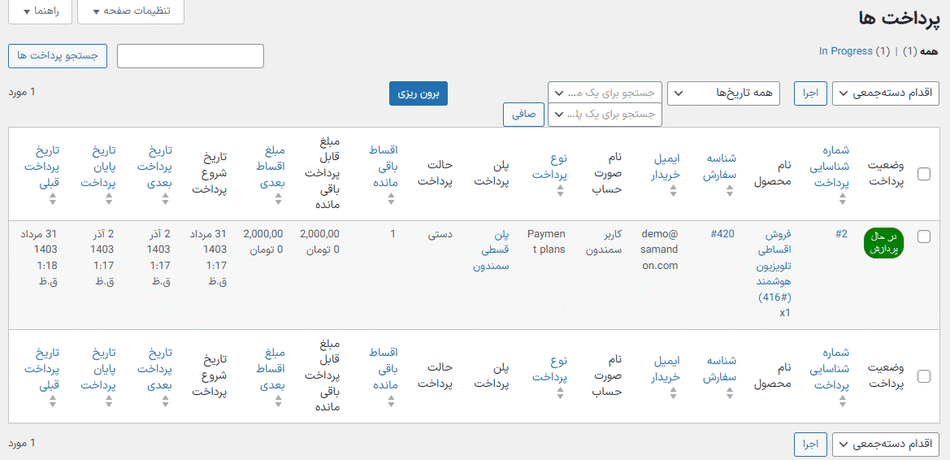This screenshot has width=950, height=460.
Task: Click sort arrows on header تاریخ پایان پرداخت
Action: (109, 199)
